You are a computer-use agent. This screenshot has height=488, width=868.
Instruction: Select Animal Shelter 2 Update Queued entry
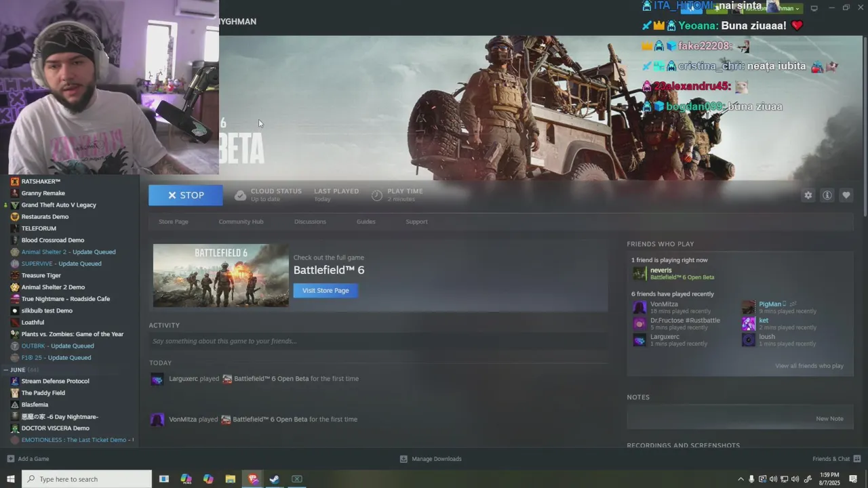point(68,252)
